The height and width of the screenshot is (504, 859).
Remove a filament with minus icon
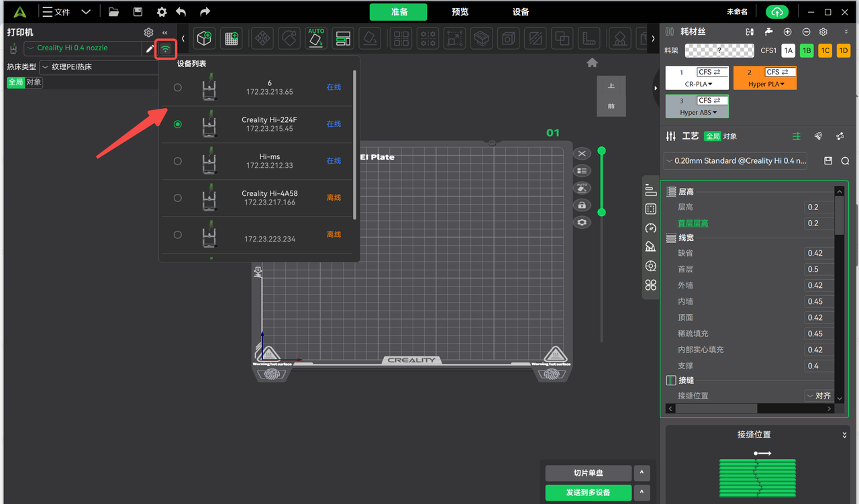pyautogui.click(x=806, y=32)
